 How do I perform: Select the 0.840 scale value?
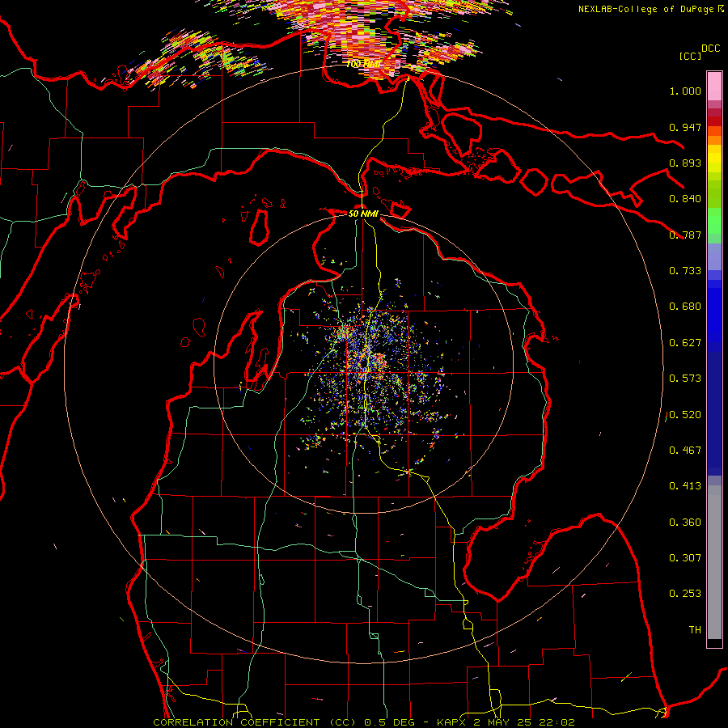click(685, 199)
